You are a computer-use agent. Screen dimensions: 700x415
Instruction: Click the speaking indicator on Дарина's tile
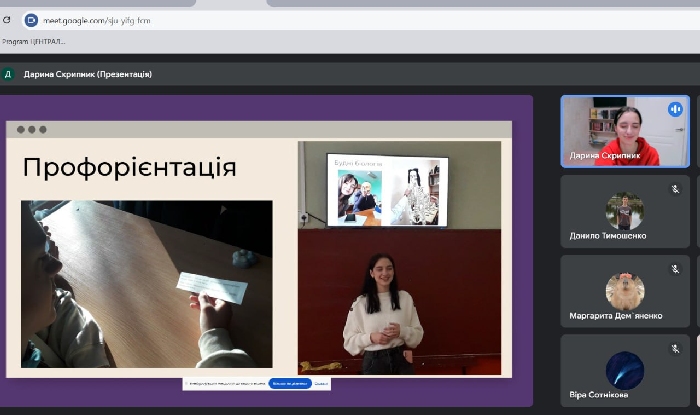pyautogui.click(x=675, y=109)
